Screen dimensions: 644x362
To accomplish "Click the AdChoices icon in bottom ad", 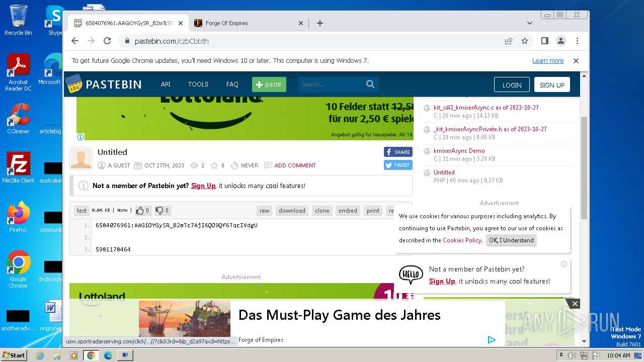I will click(x=492, y=340).
